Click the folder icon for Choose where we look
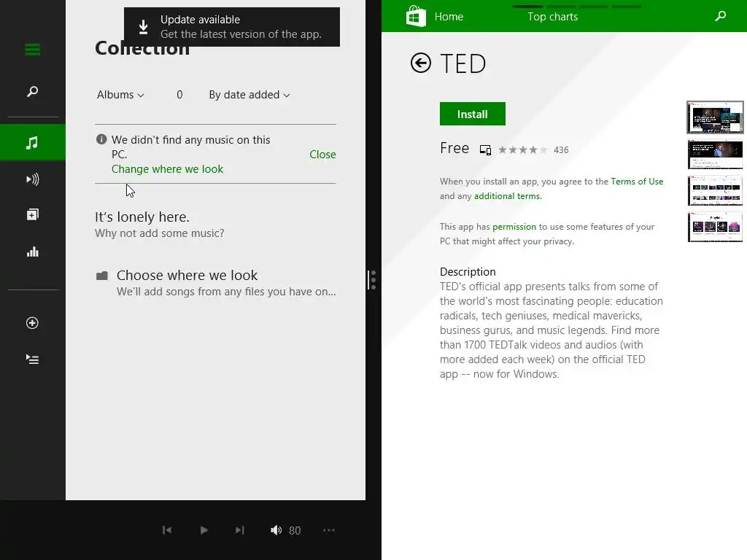Screen dimensions: 747x560 coord(102,276)
